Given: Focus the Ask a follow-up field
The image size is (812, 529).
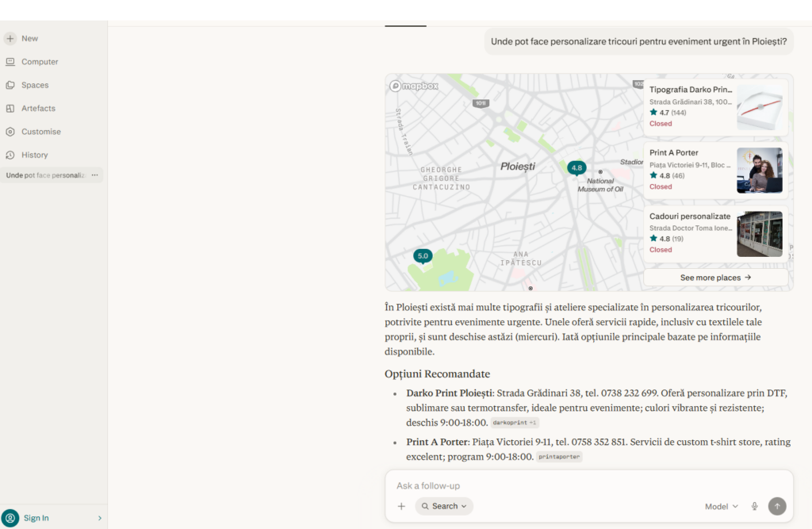Looking at the screenshot, I should click(589, 485).
